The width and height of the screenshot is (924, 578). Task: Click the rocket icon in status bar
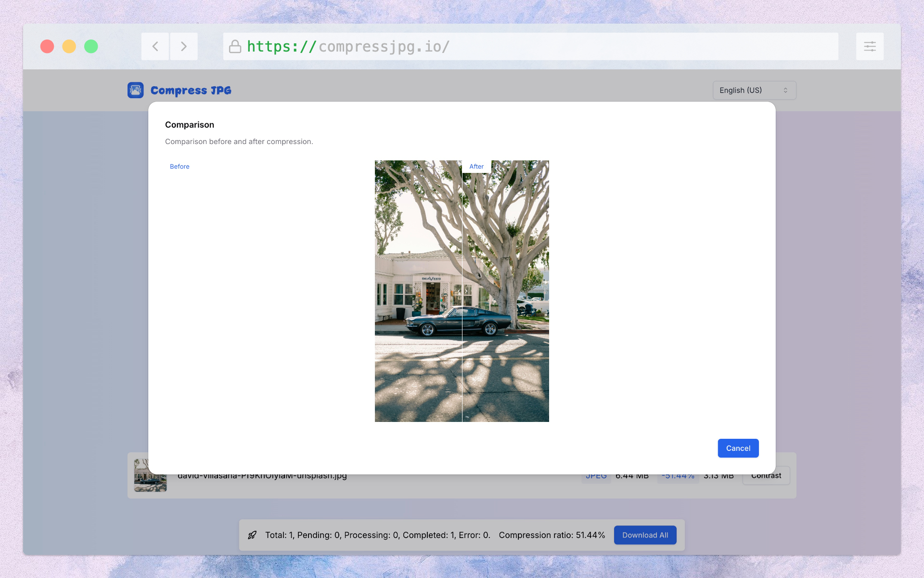(x=252, y=535)
